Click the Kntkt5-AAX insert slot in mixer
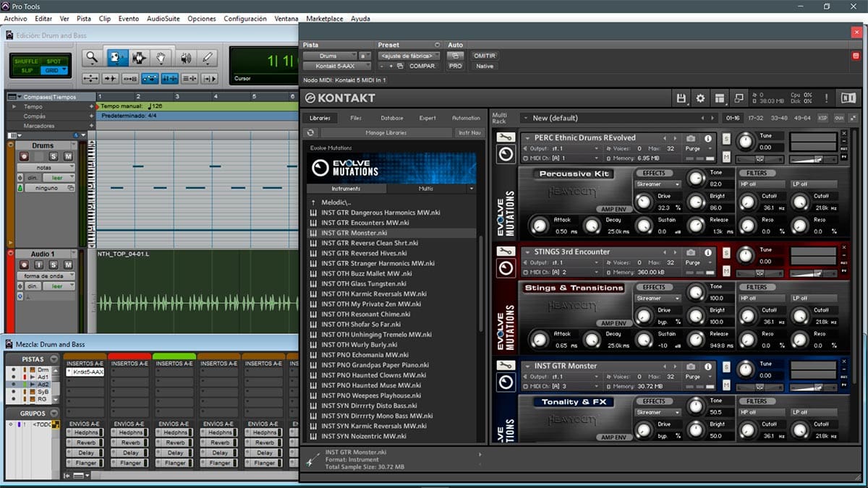The height and width of the screenshot is (488, 868). click(x=85, y=372)
